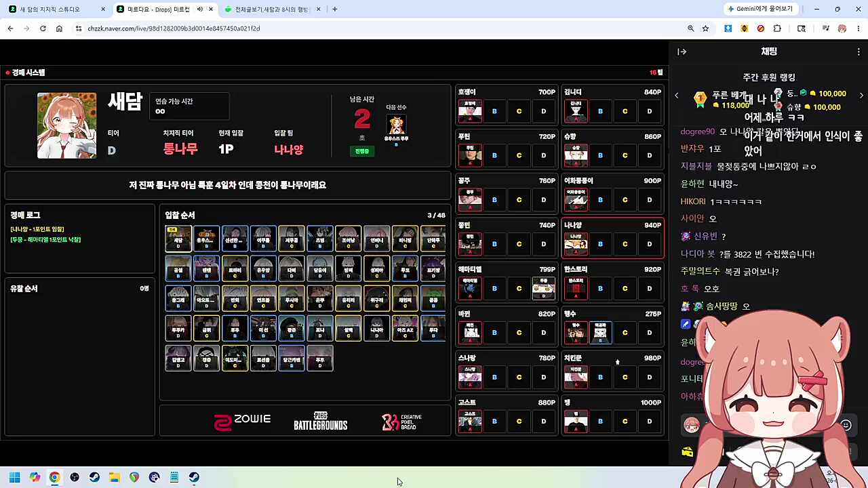The width and height of the screenshot is (868, 488).
Task: Click the Chrome profile avatar
Action: (842, 28)
